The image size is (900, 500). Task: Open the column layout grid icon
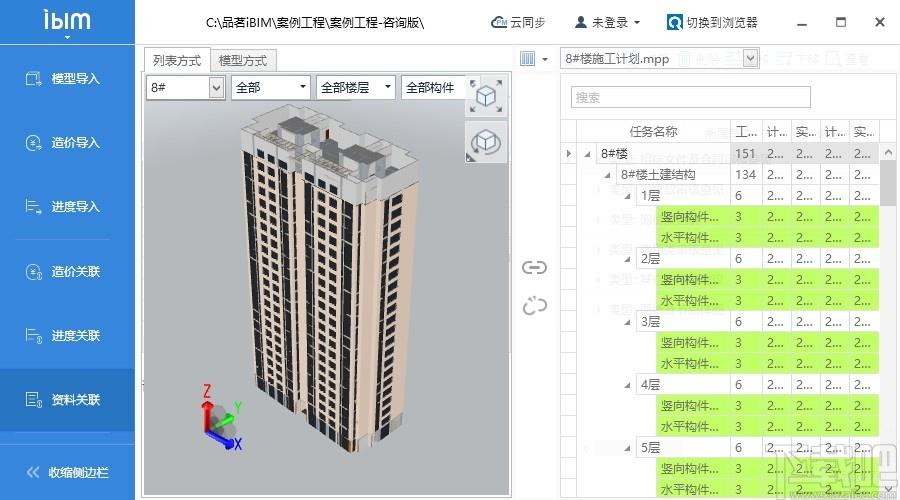529,59
